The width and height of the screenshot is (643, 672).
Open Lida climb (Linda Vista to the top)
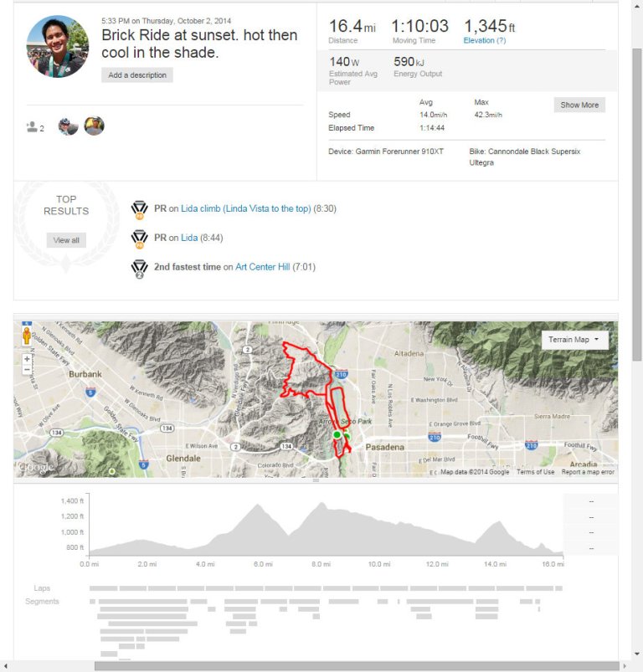pos(245,208)
